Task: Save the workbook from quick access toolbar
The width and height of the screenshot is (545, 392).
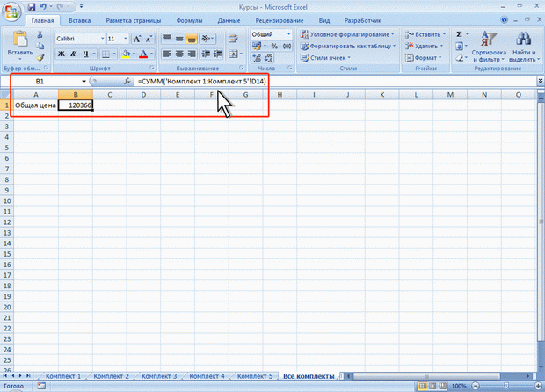Action: [30, 5]
